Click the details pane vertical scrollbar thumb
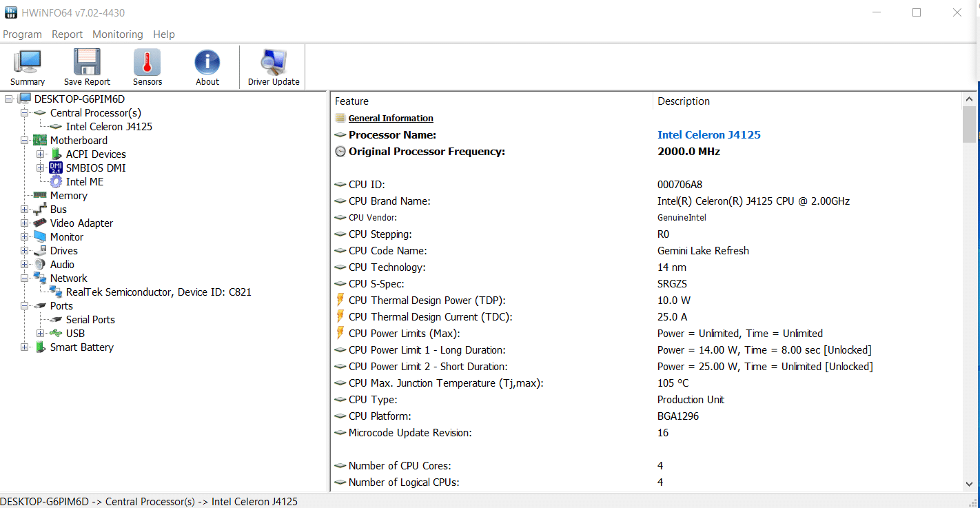Viewport: 980px width, 508px height. click(x=969, y=124)
